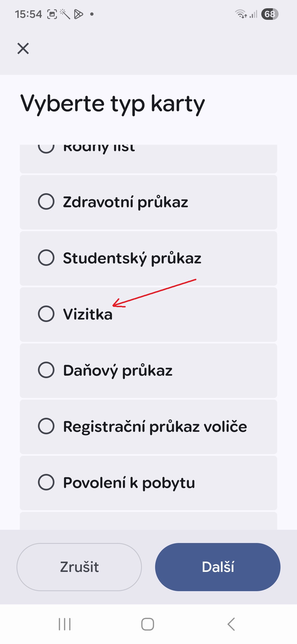Tap the magic wand status bar icon
Image resolution: width=297 pixels, height=644 pixels.
click(65, 14)
